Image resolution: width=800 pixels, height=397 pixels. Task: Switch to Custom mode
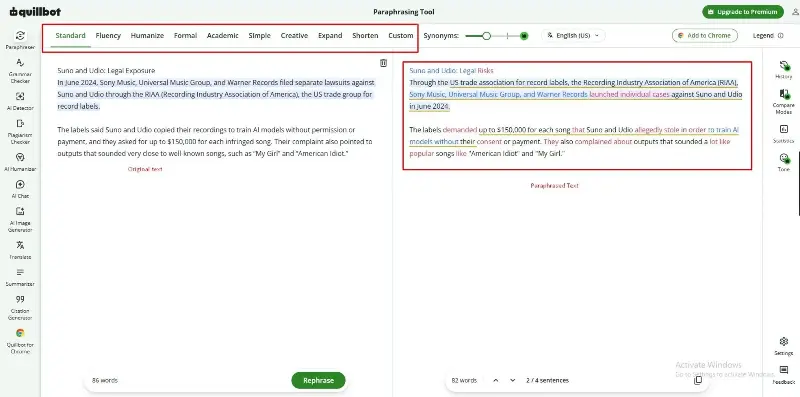point(401,35)
